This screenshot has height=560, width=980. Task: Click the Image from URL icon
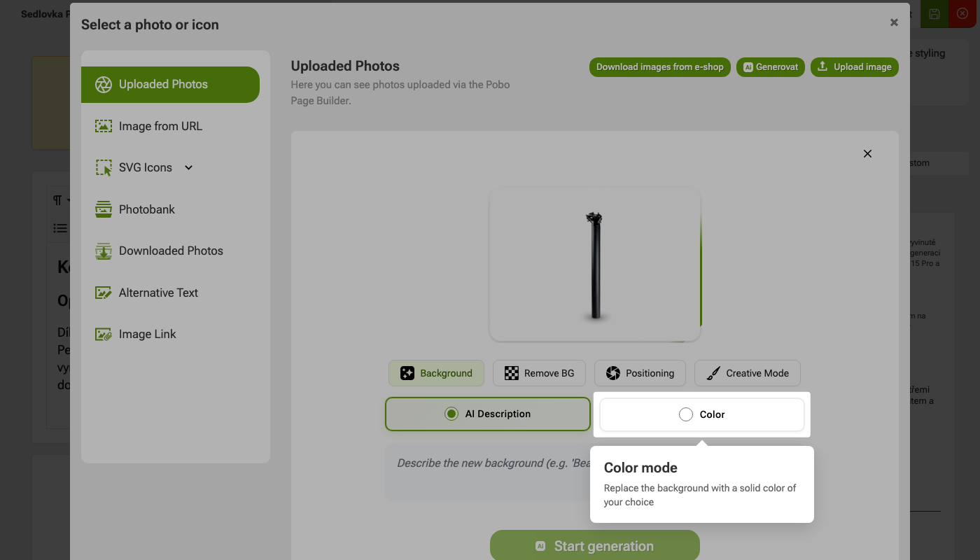pos(104,126)
